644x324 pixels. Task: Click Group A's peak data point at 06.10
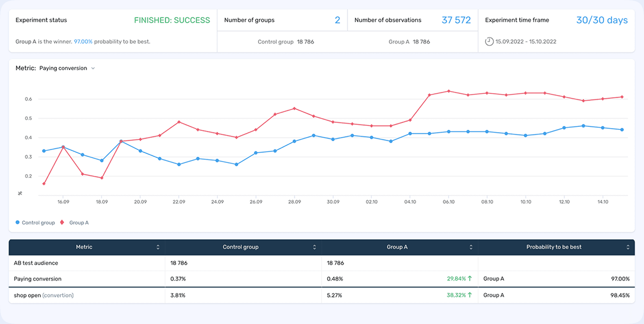[x=448, y=91]
